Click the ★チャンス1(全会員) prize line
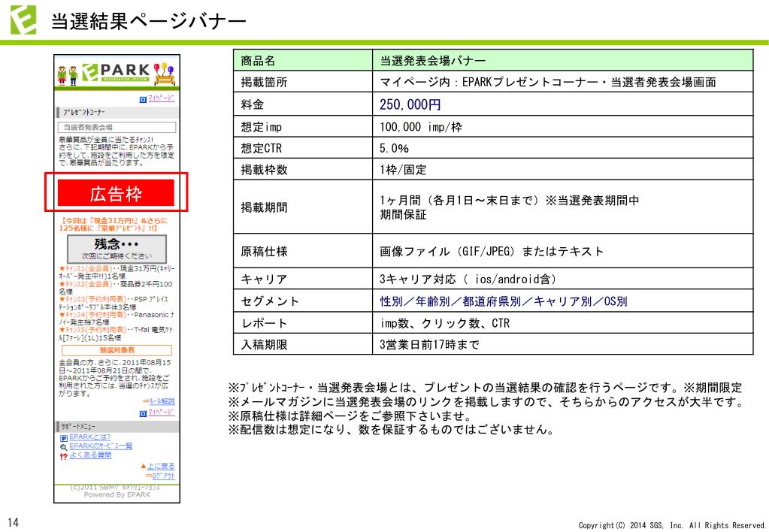Image resolution: width=769 pixels, height=532 pixels. [x=117, y=272]
